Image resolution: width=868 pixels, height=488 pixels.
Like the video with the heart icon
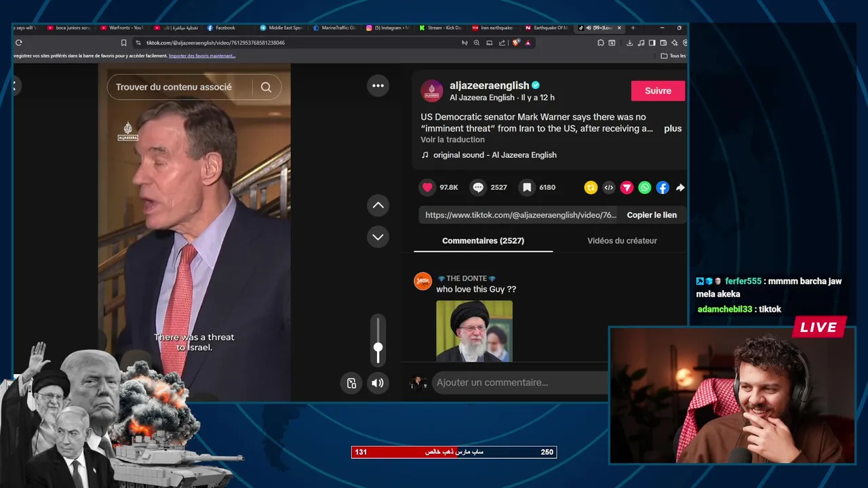[x=427, y=187]
